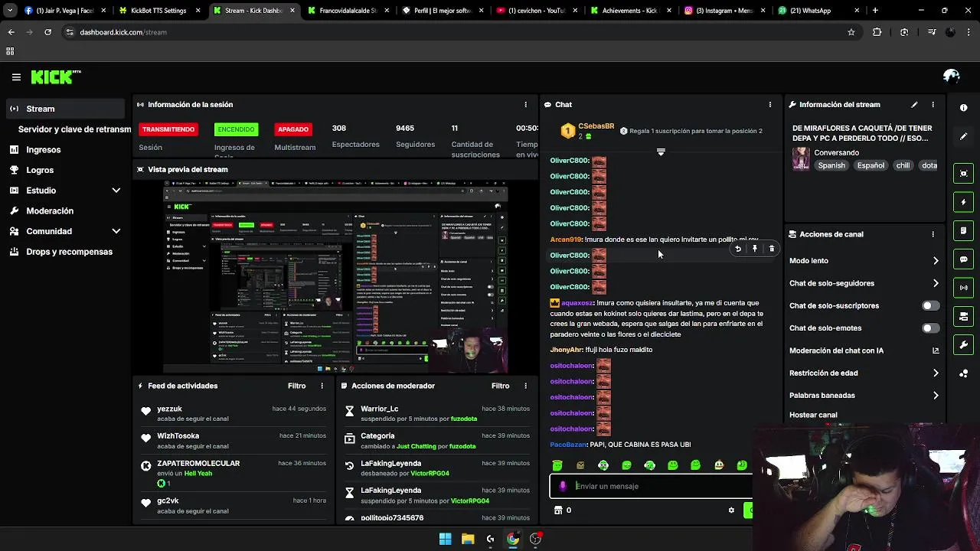
Task: Click the Hostear canal button
Action: tap(813, 415)
